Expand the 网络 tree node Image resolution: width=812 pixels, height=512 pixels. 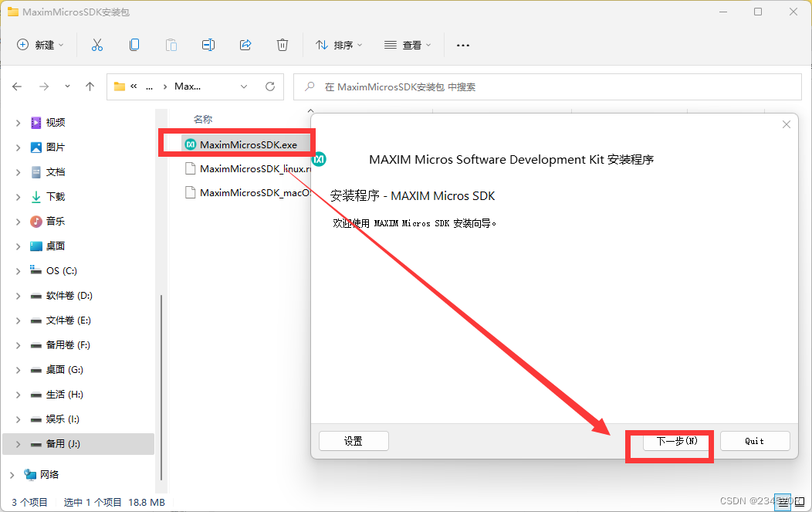pyautogui.click(x=12, y=475)
